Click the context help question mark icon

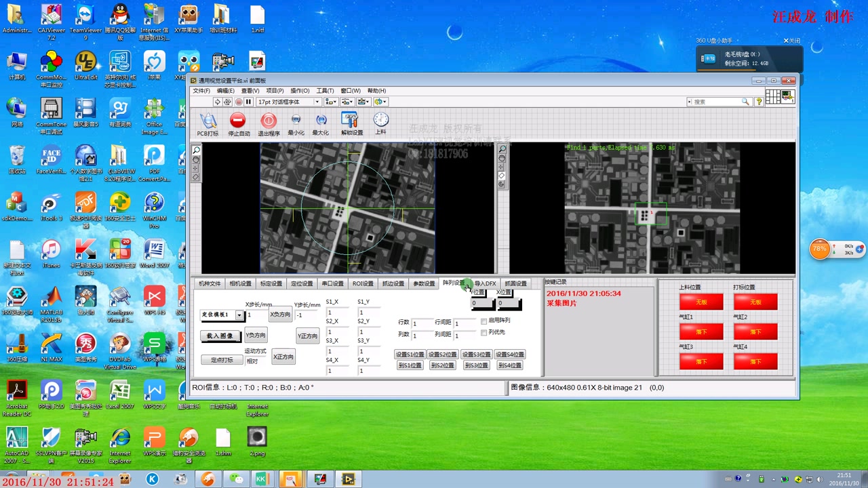(759, 102)
